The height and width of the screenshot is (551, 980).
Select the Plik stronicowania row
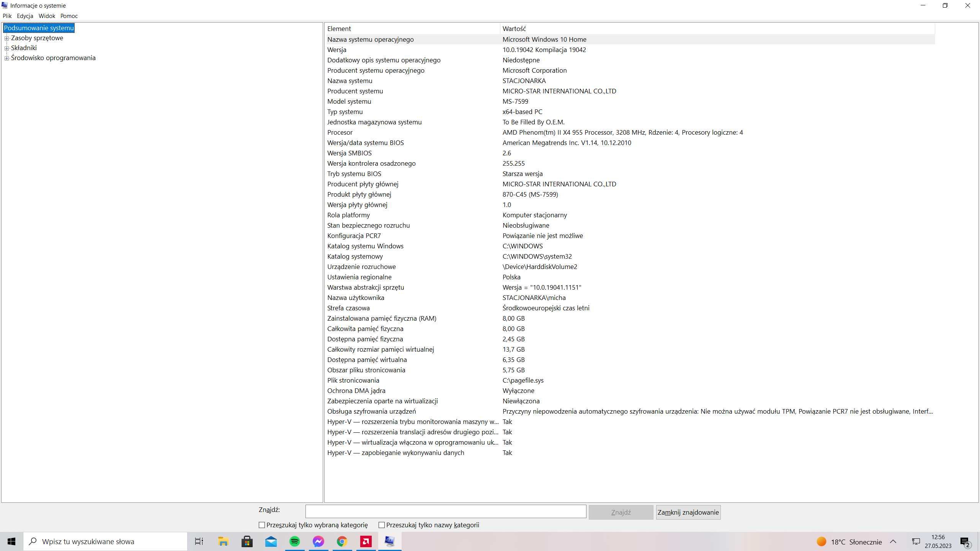(630, 380)
